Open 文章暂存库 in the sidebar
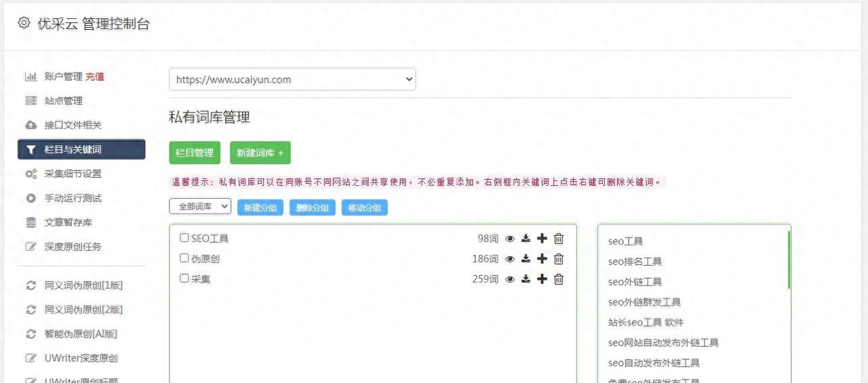 click(68, 222)
